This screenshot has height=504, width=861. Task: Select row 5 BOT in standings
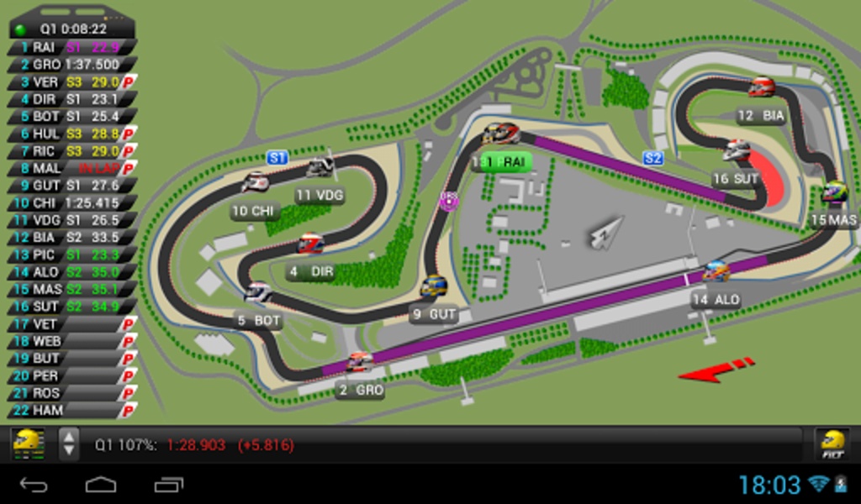click(72, 116)
